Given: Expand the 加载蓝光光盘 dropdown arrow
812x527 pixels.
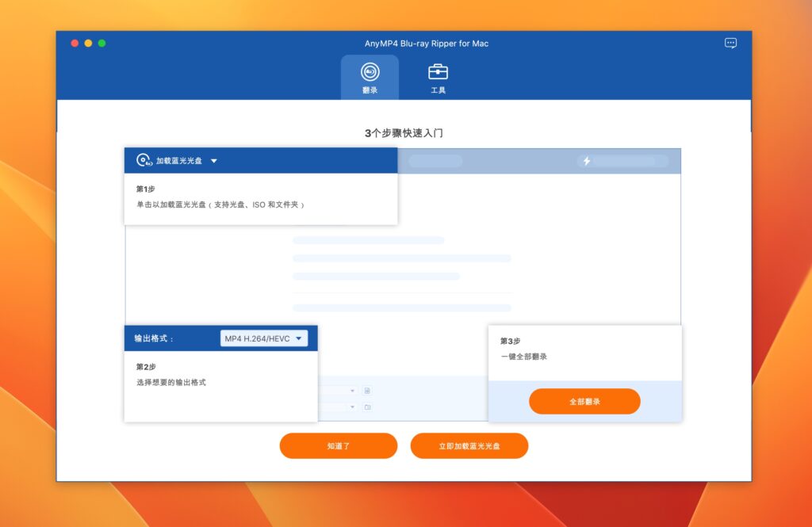Looking at the screenshot, I should [x=213, y=160].
